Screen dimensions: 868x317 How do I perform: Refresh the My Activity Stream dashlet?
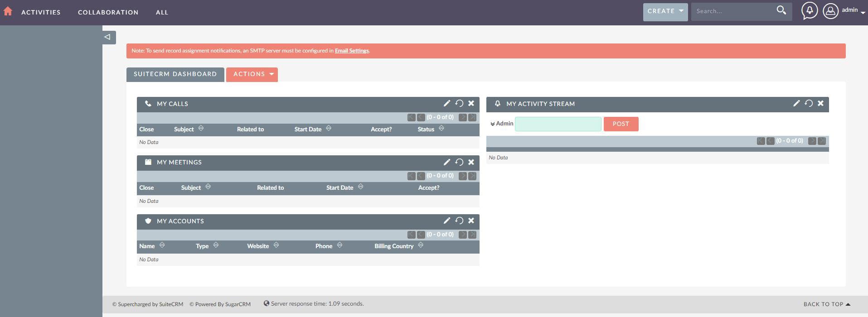pyautogui.click(x=809, y=103)
